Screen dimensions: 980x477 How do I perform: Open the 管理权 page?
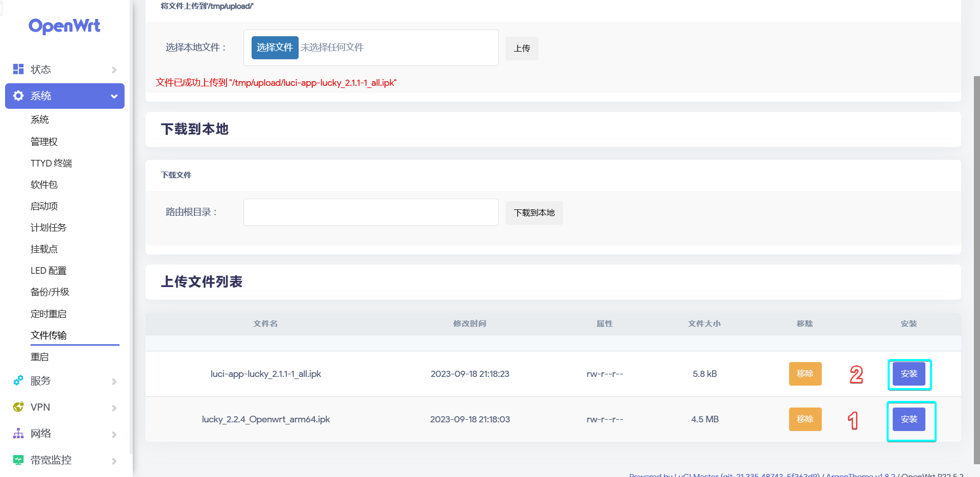pos(44,141)
